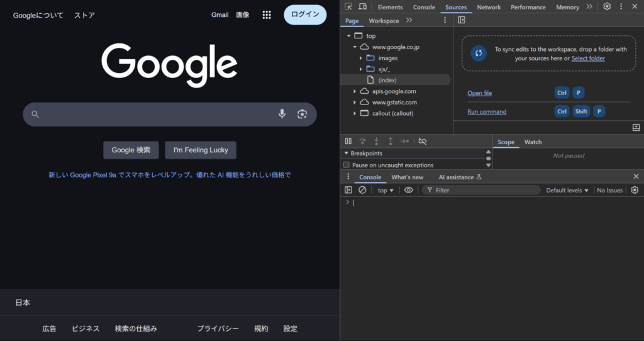Viewport: 644px width, 341px height.
Task: Click the step into function icon
Action: (376, 142)
